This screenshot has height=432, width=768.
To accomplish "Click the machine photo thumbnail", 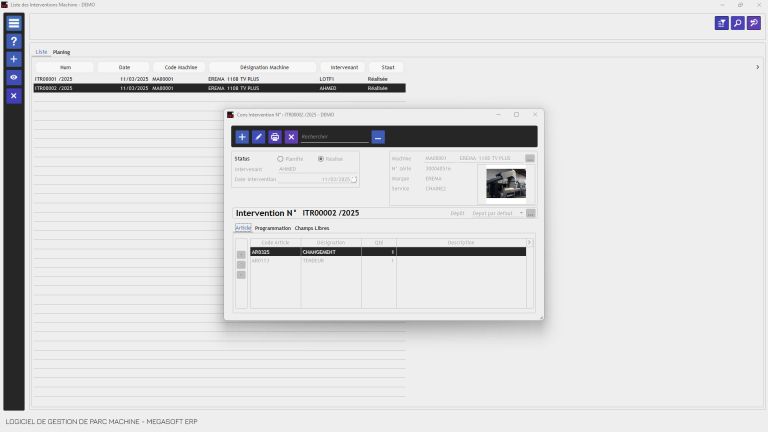I will [x=506, y=184].
